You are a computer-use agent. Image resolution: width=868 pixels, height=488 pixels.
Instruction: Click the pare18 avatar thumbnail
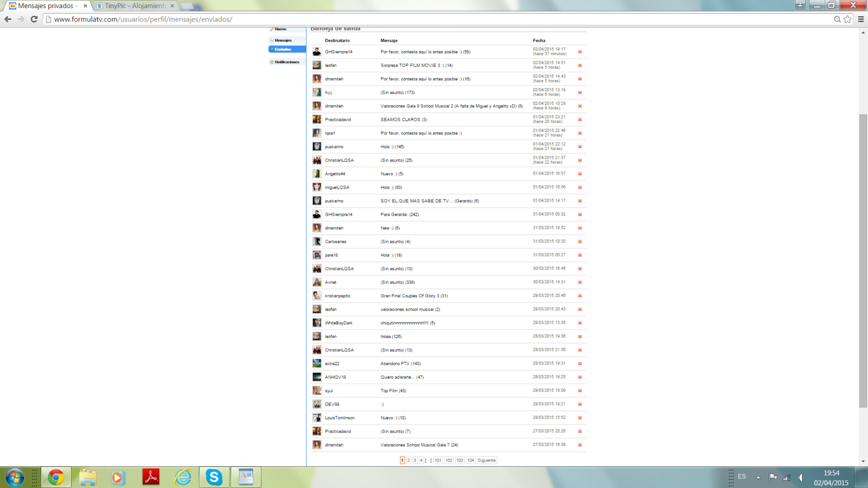pyautogui.click(x=317, y=255)
